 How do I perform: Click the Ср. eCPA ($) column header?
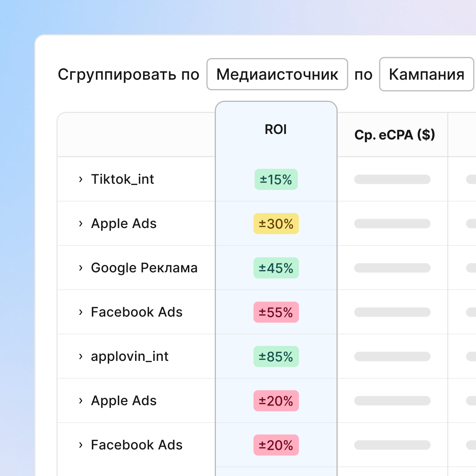coord(395,135)
